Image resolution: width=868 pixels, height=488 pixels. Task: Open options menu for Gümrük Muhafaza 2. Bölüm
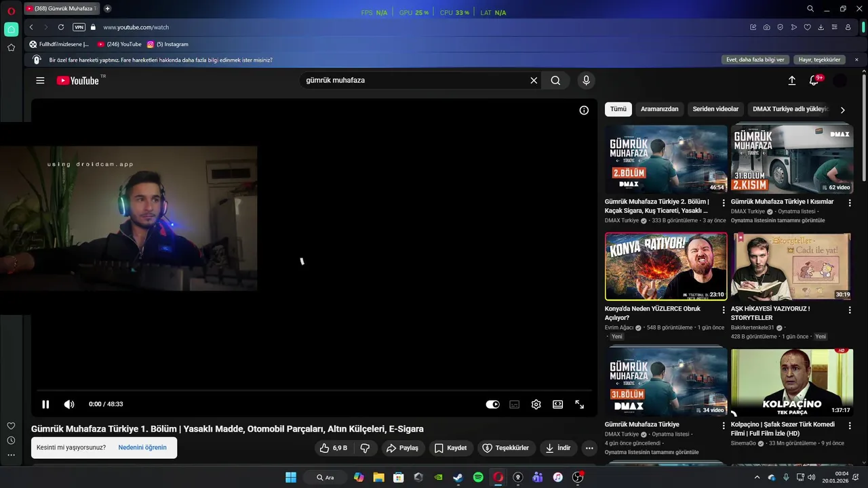tap(724, 203)
